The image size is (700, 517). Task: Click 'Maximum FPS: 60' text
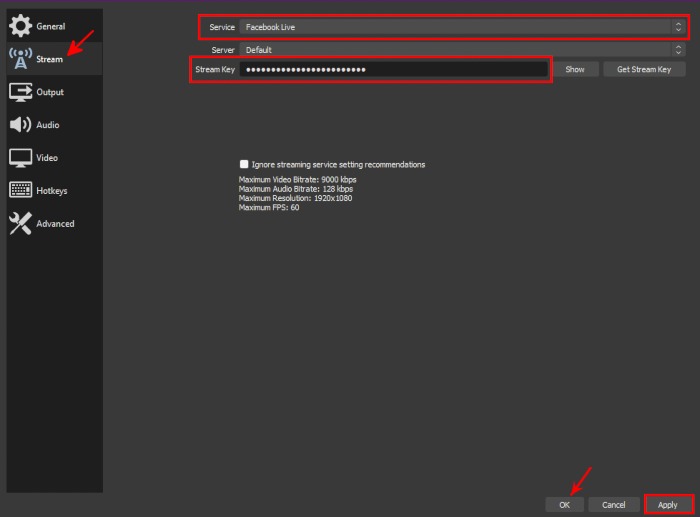(269, 208)
